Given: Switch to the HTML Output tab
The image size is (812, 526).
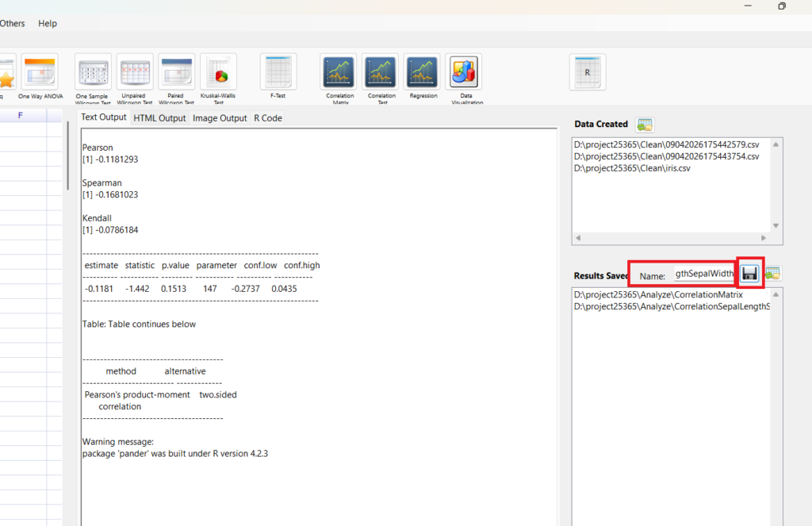Looking at the screenshot, I should [159, 118].
